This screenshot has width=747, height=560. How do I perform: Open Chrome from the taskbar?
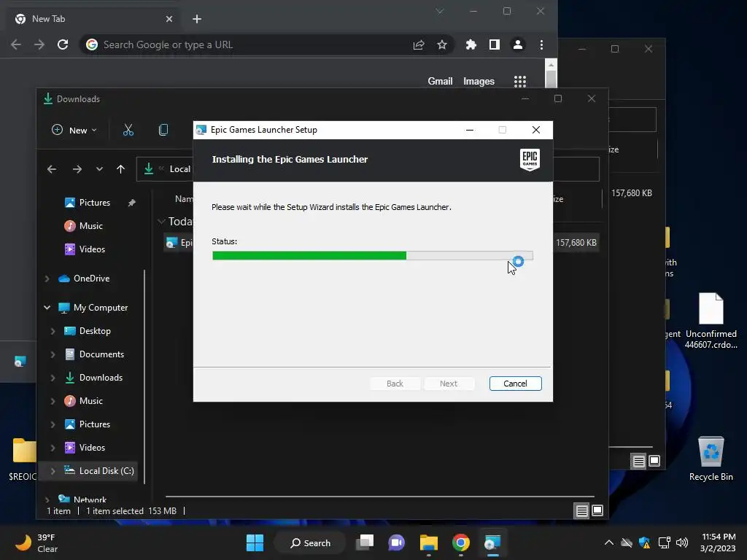460,542
